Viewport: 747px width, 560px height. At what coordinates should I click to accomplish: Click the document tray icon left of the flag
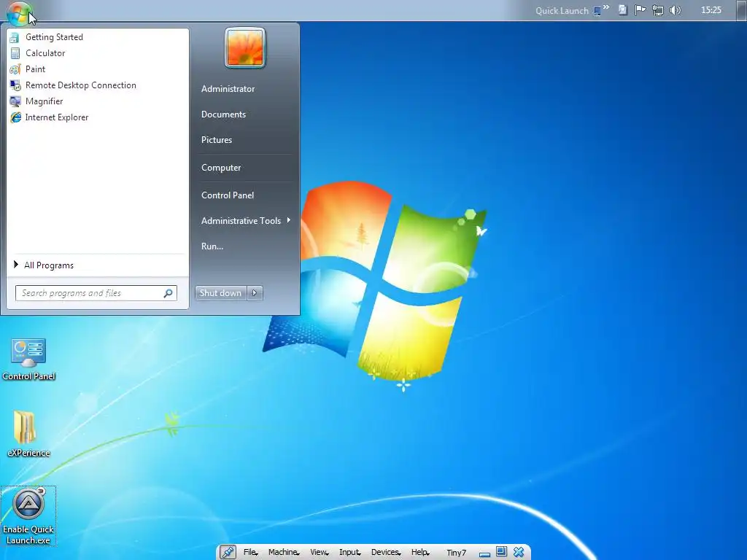coord(622,10)
